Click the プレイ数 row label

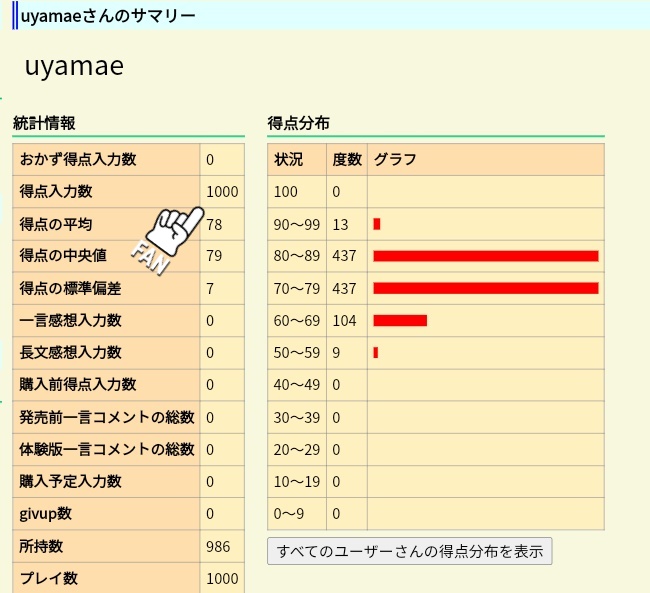49,578
